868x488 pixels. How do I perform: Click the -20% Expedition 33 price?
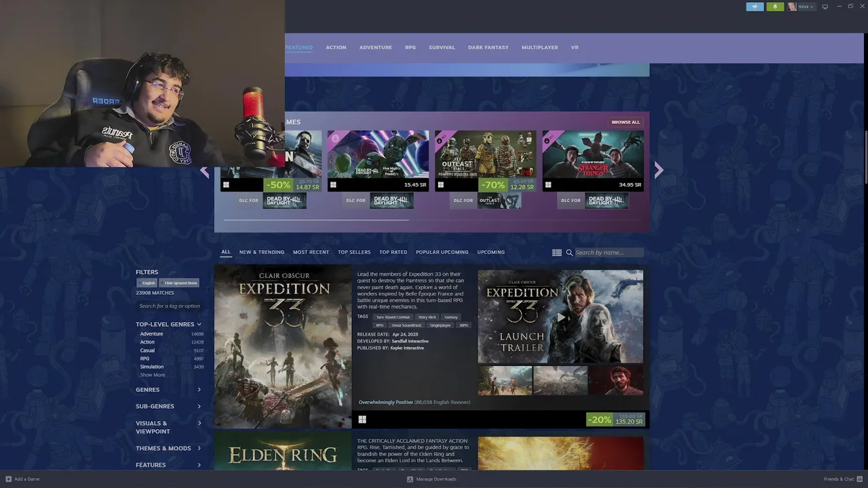tap(615, 420)
